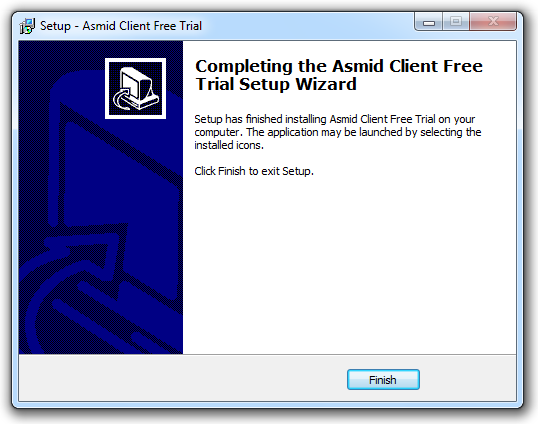Click the heading line Completing the Asmid Client Free
Image resolution: width=538 pixels, height=424 pixels.
tap(339, 67)
